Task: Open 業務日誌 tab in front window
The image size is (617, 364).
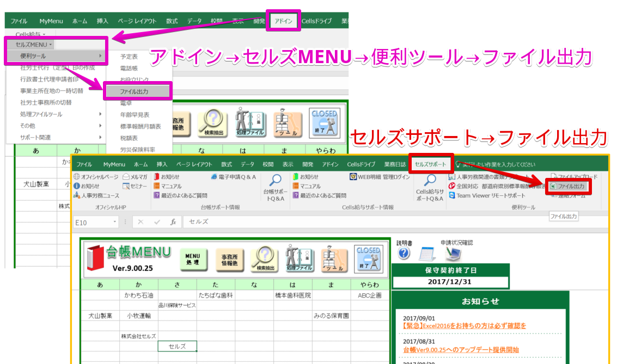Action: tap(395, 164)
